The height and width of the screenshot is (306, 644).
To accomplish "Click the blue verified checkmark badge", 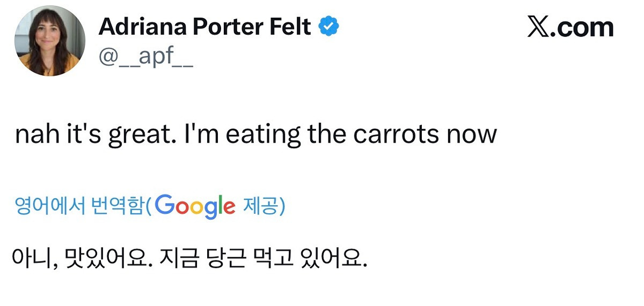I will [329, 26].
